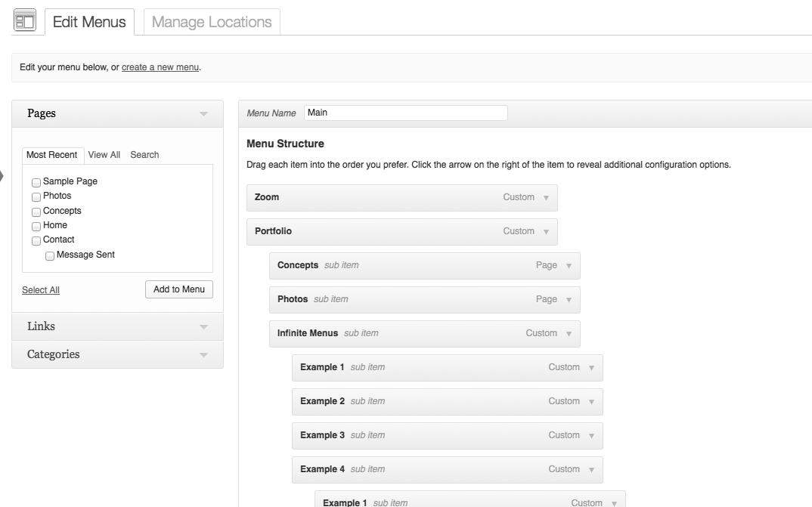
Task: Expand the Zoom menu item options arrow
Action: click(x=546, y=198)
